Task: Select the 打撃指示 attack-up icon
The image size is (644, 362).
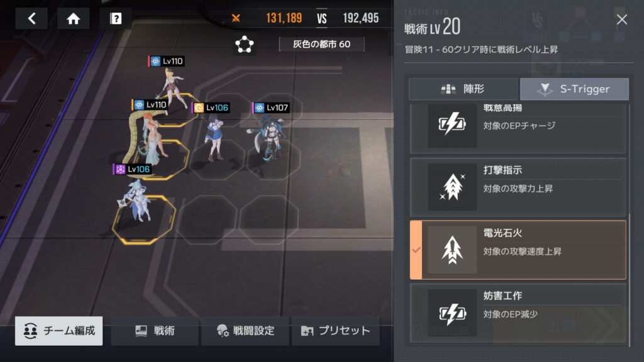Action: click(x=452, y=187)
